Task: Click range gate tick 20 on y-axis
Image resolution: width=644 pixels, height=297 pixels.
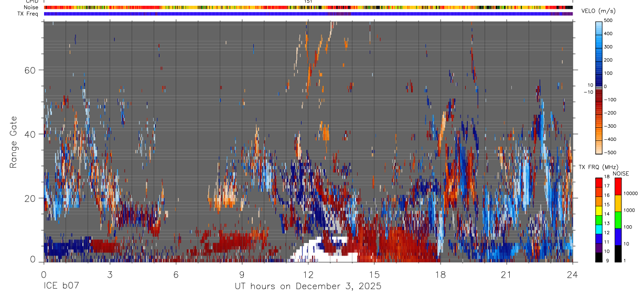Action: (x=31, y=198)
